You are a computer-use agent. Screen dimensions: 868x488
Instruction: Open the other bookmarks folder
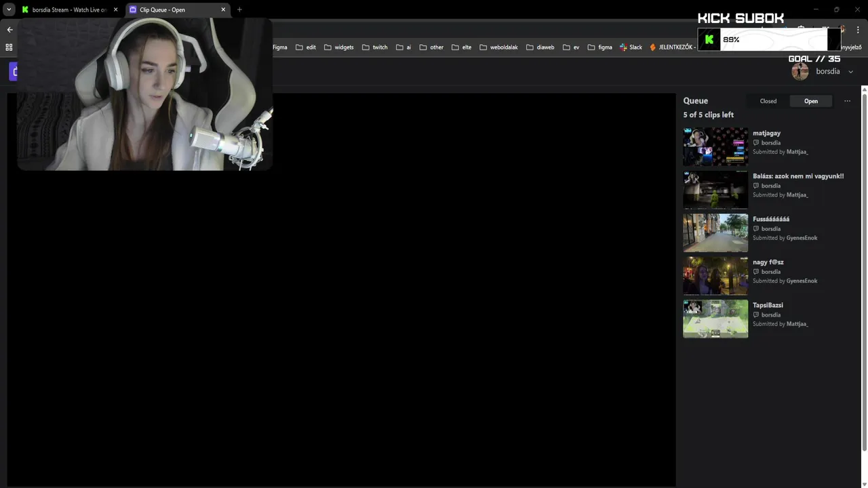click(432, 47)
